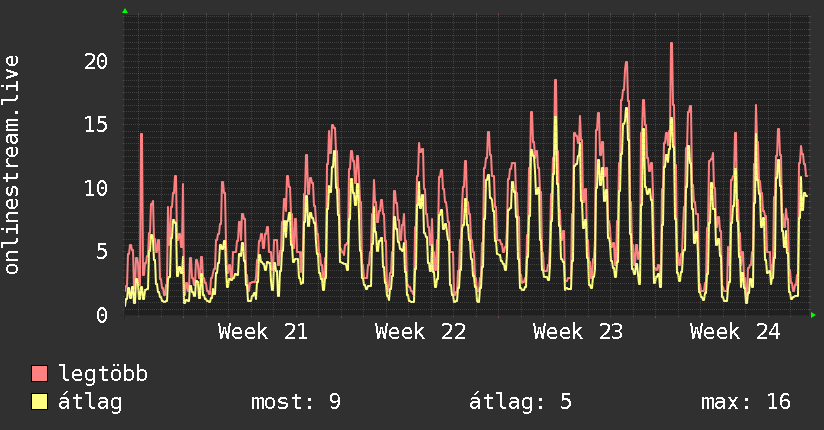Image resolution: width=824 pixels, height=430 pixels.
Task: Click the Week 21 axis label
Action: (263, 332)
